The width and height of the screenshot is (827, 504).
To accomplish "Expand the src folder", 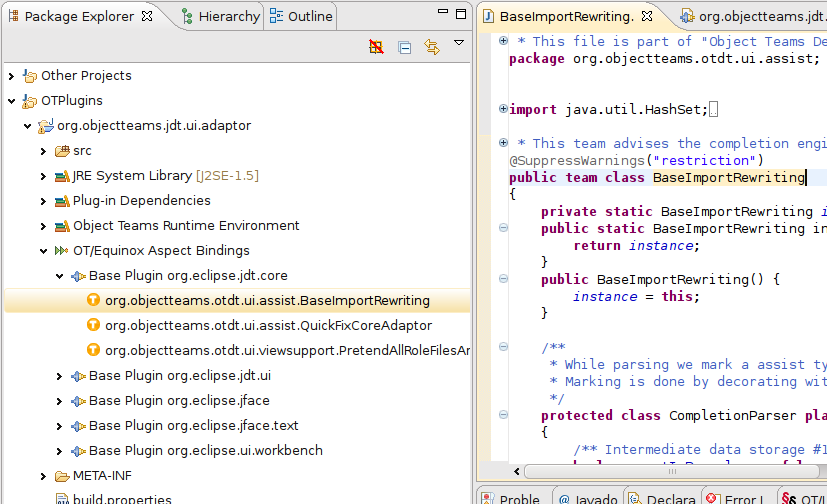I will [x=43, y=151].
